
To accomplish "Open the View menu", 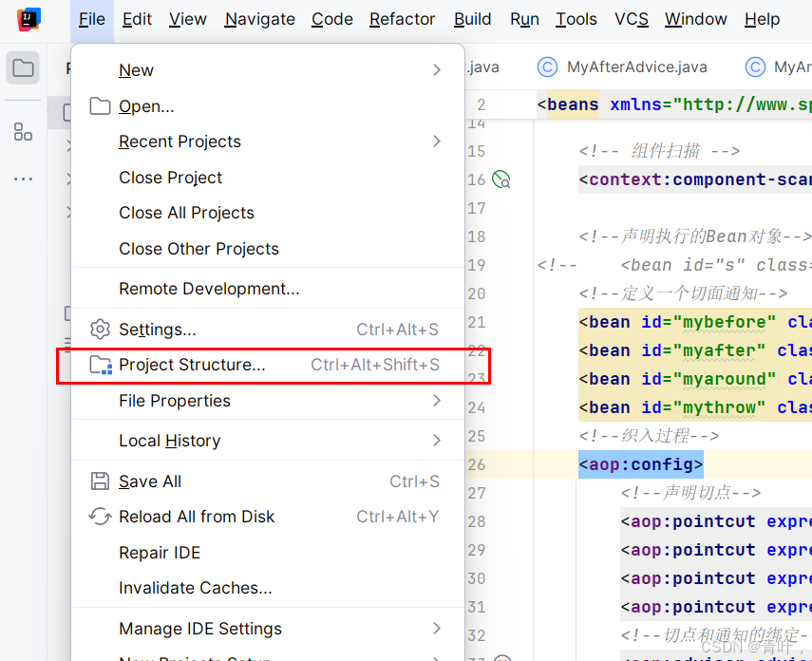I will point(187,19).
